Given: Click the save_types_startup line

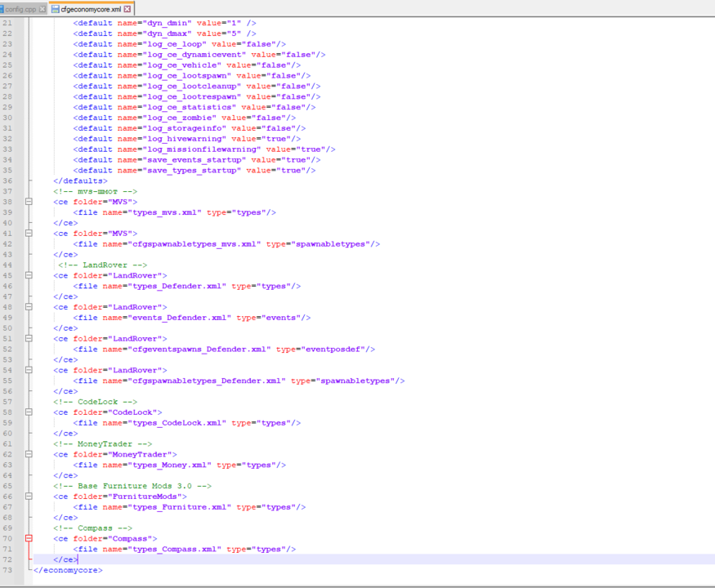Looking at the screenshot, I should tap(194, 170).
